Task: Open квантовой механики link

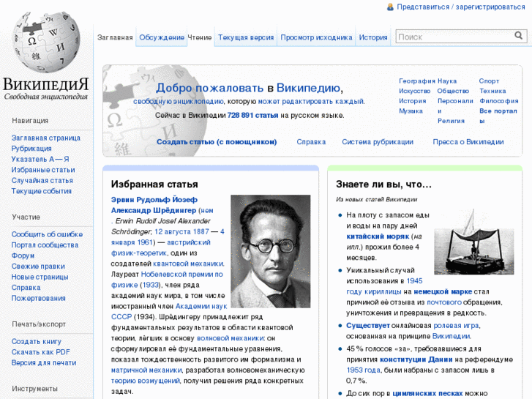Action: click(x=188, y=264)
